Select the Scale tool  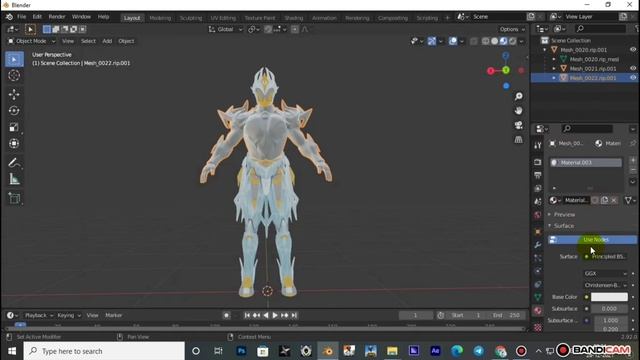(x=14, y=127)
